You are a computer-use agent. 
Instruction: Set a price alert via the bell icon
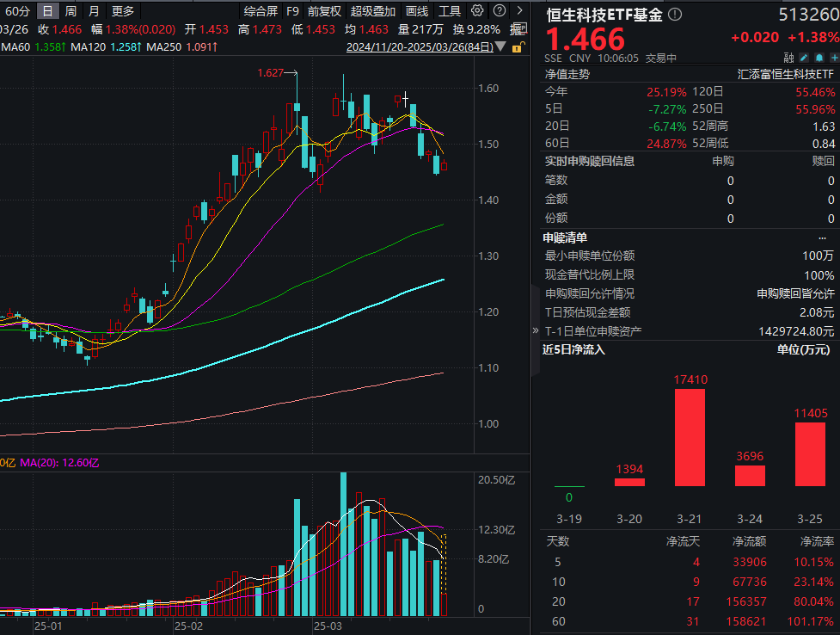pos(819,56)
